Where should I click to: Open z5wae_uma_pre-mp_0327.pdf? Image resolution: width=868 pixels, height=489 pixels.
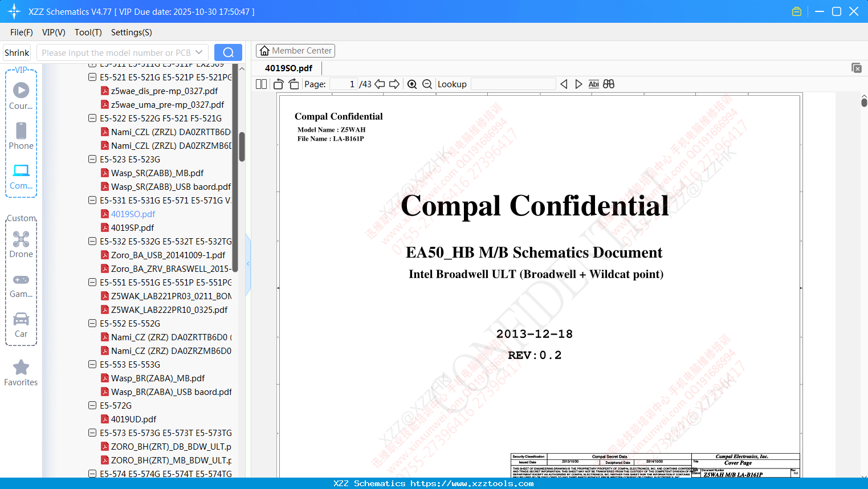[x=168, y=104]
